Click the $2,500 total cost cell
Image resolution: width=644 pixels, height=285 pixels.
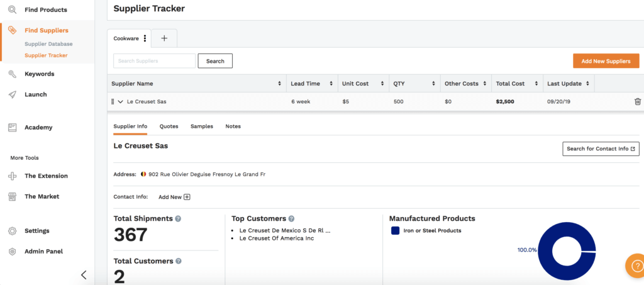tap(505, 101)
